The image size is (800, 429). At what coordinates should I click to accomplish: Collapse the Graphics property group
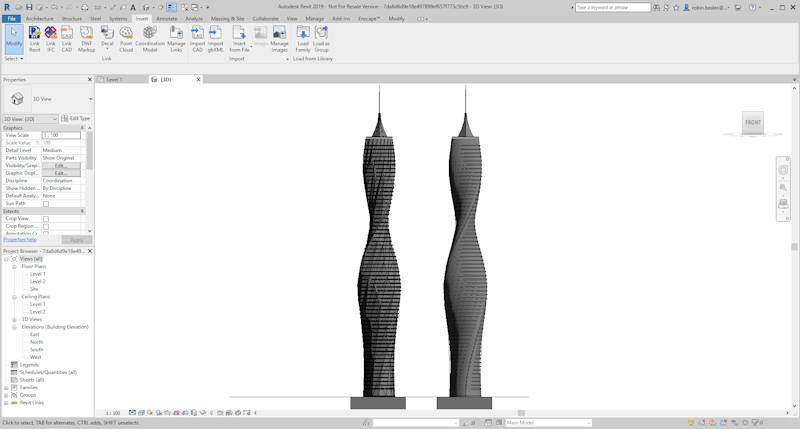pos(82,128)
